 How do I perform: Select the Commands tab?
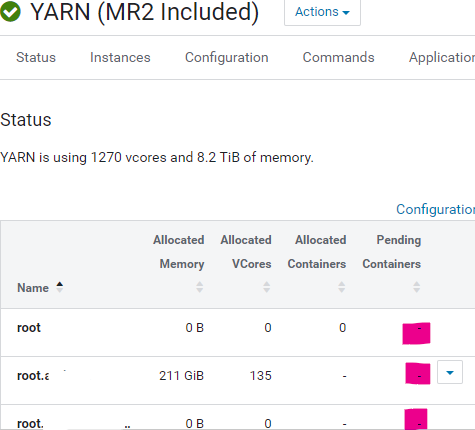(338, 57)
